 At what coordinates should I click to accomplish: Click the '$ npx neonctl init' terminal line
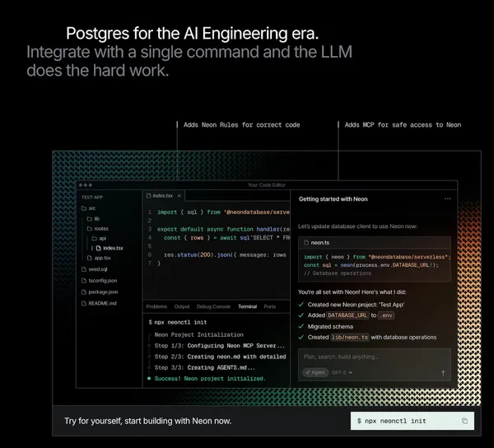178,322
